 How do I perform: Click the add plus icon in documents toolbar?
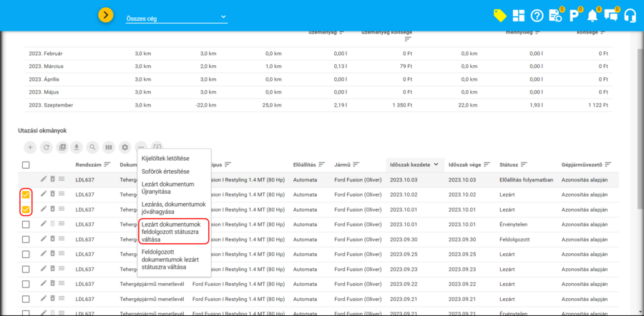click(x=30, y=147)
